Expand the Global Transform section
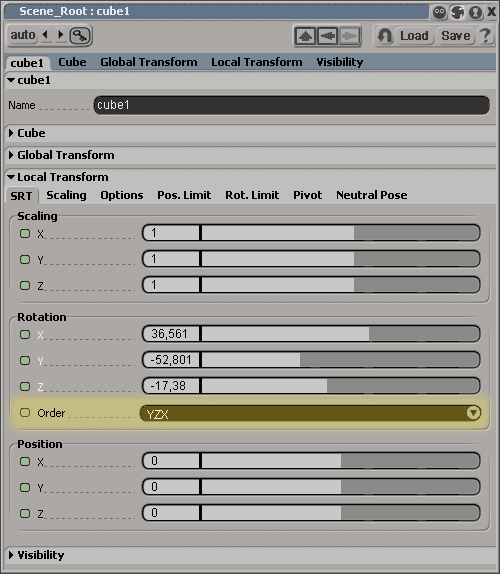 click(11, 155)
